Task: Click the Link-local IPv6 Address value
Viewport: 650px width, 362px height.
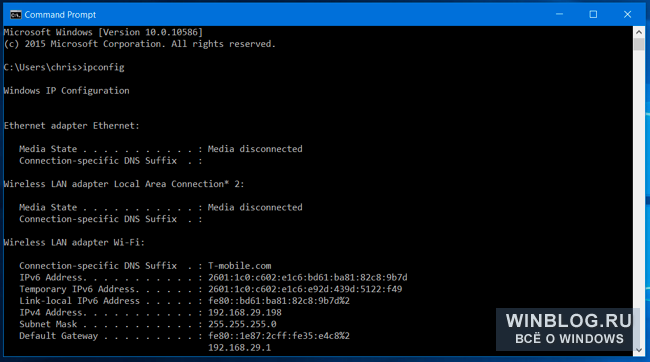Action: pyautogui.click(x=279, y=301)
